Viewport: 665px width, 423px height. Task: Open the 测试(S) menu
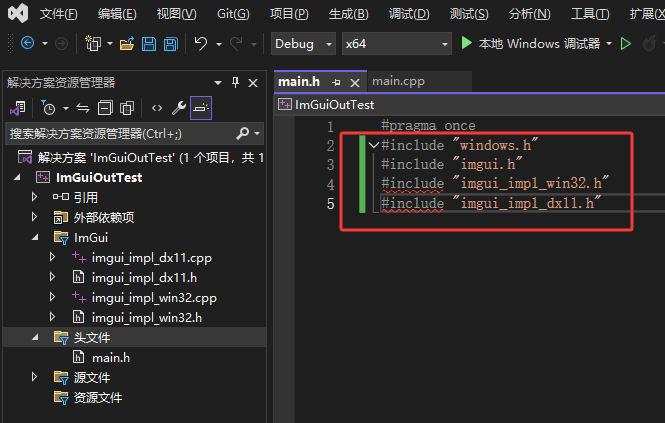pos(469,14)
